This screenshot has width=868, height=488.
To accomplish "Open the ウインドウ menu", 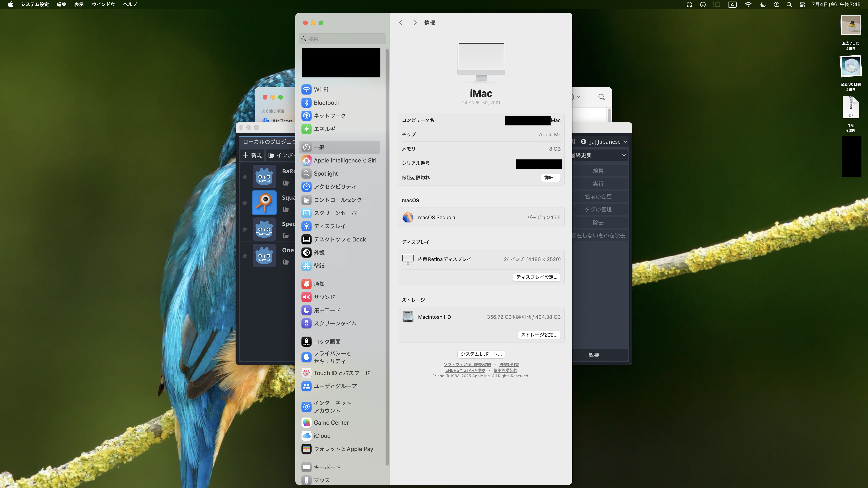I will (103, 4).
